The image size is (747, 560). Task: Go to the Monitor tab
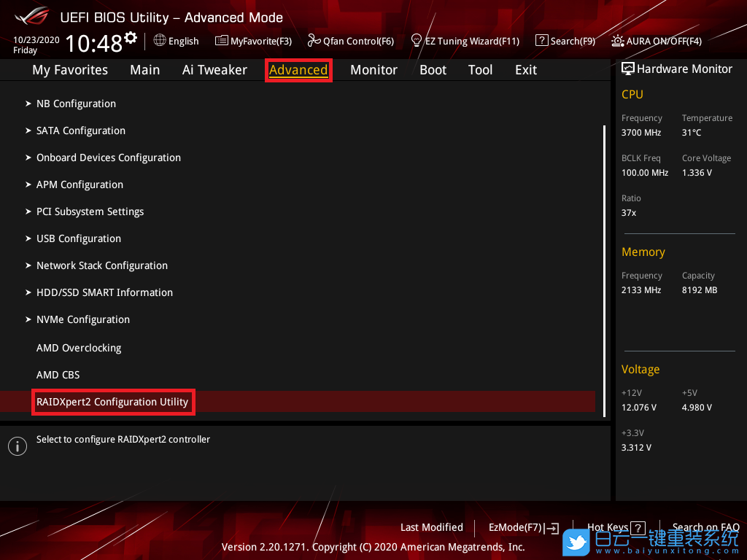click(373, 70)
